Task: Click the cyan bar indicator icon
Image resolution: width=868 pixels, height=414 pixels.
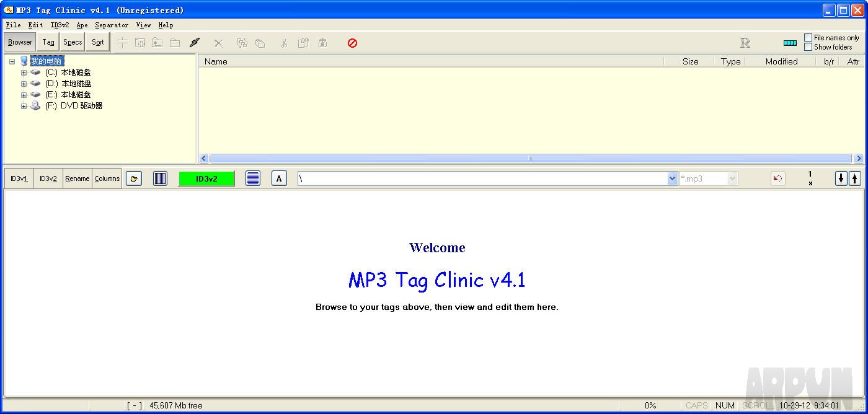Action: [x=790, y=43]
